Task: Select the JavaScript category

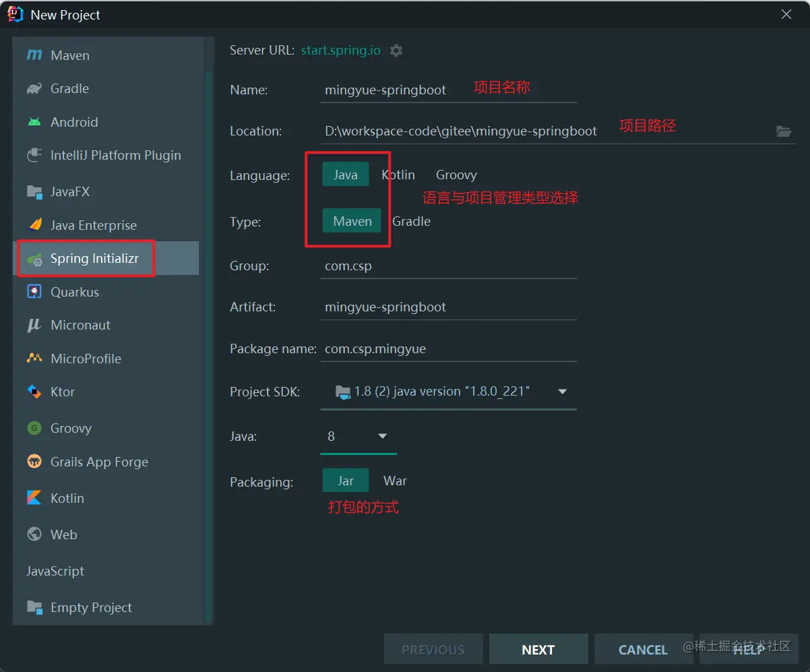Action: coord(55,571)
